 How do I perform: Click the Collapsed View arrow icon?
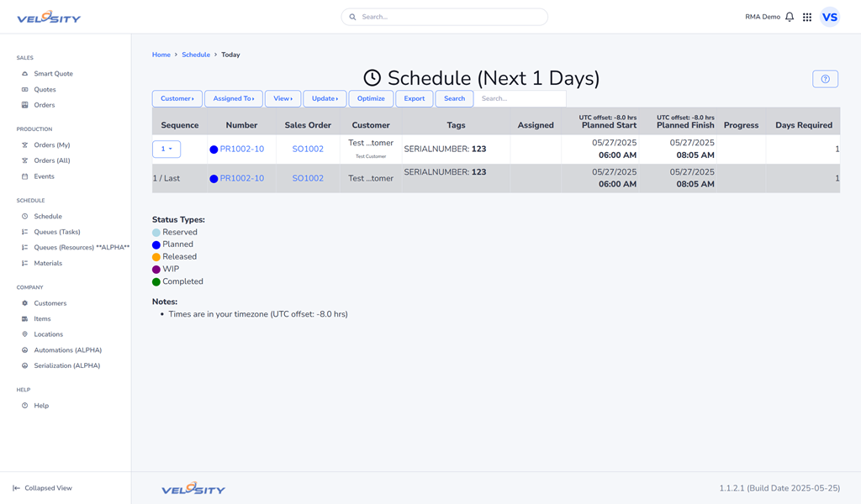point(16,488)
